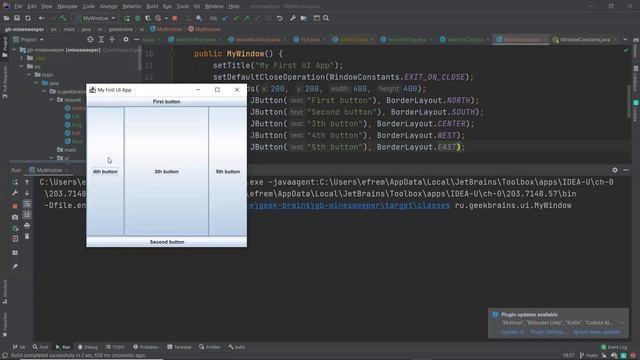Click the camera thread dump icon in Run panel
Screen dimensions: 640x360
coord(15,217)
